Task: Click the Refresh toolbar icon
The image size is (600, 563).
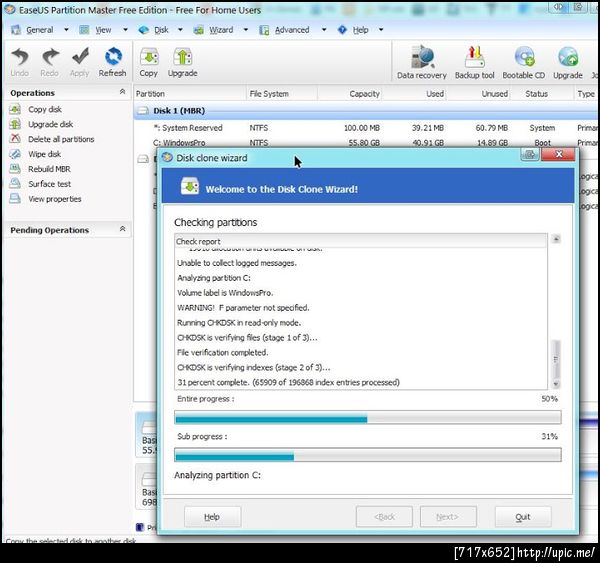Action: (113, 56)
